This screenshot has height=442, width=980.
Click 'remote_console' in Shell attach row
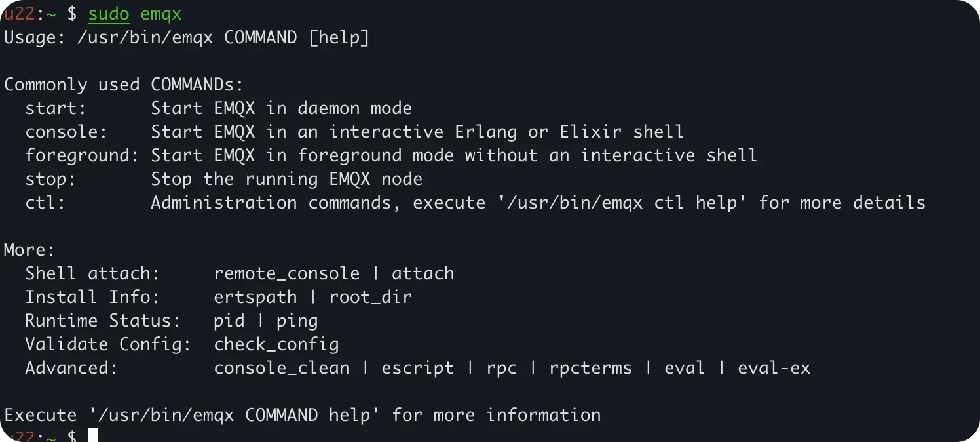click(287, 273)
